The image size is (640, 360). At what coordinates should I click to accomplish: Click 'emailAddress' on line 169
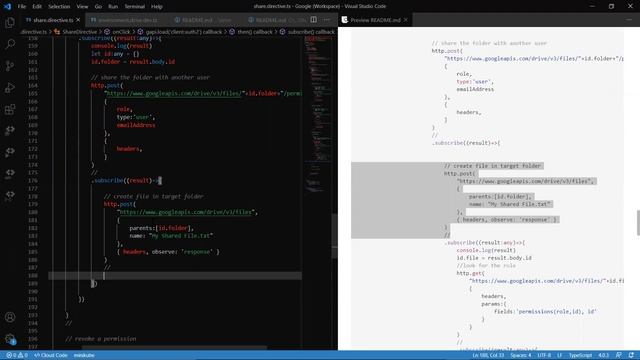coord(136,125)
